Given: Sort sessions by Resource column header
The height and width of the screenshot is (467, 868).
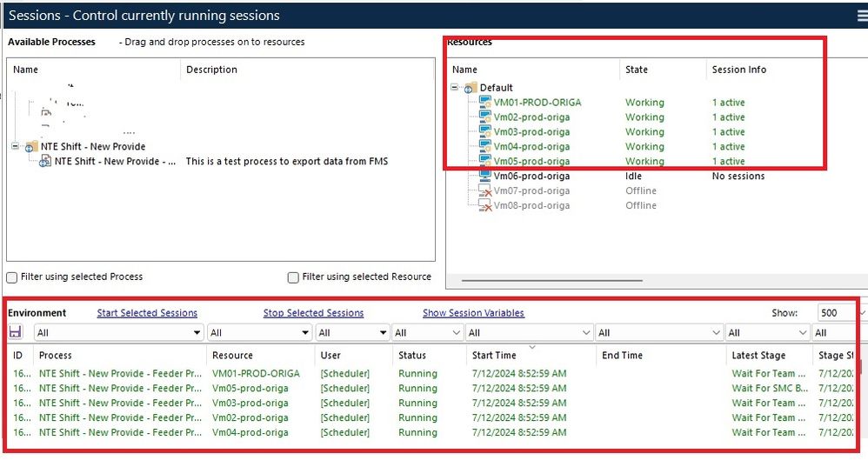Looking at the screenshot, I should click(x=260, y=355).
